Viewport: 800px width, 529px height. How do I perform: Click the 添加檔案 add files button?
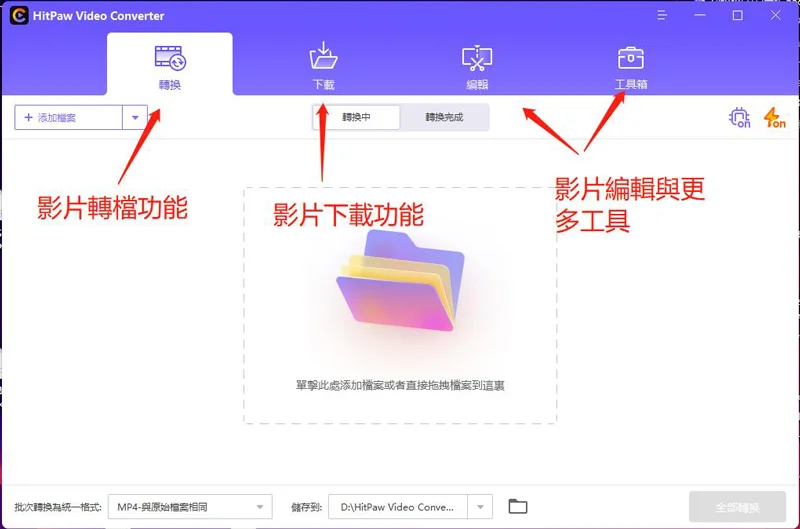[x=68, y=118]
